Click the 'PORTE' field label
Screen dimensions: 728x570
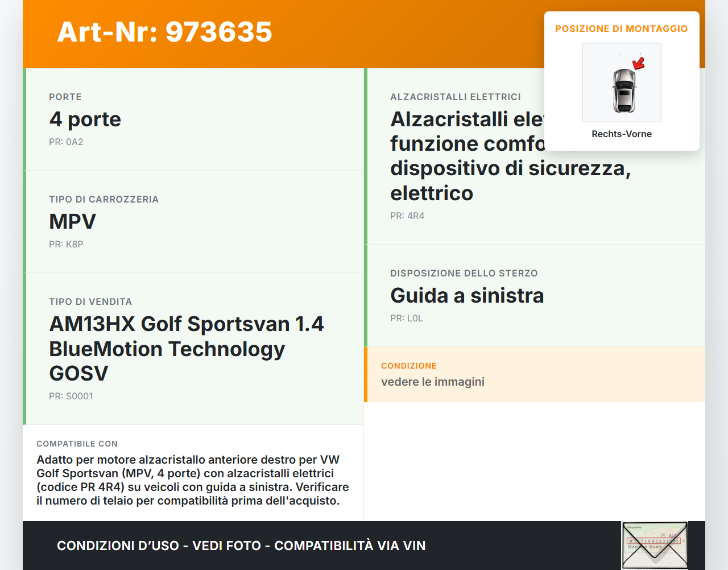(65, 97)
